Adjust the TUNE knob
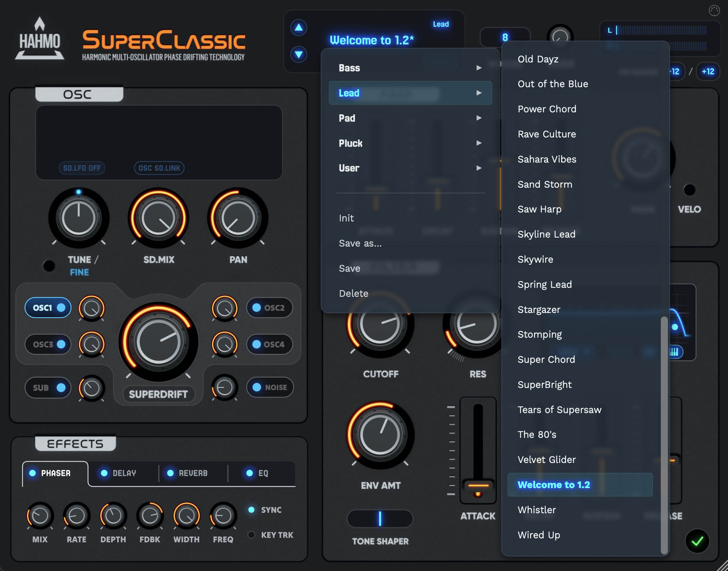This screenshot has height=571, width=728. pos(79,218)
